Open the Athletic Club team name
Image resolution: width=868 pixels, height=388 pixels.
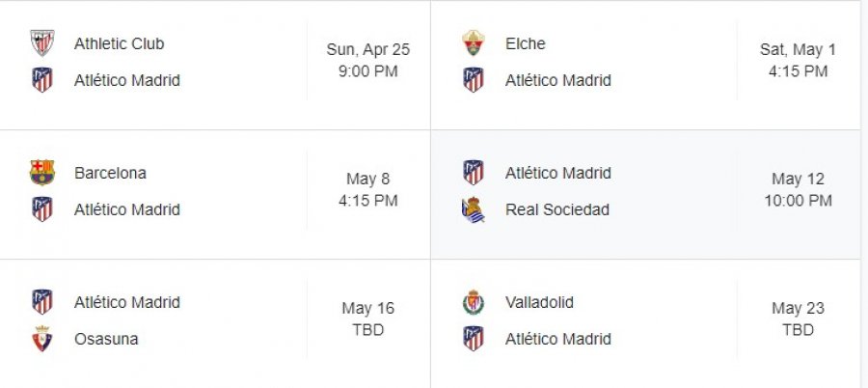[119, 43]
